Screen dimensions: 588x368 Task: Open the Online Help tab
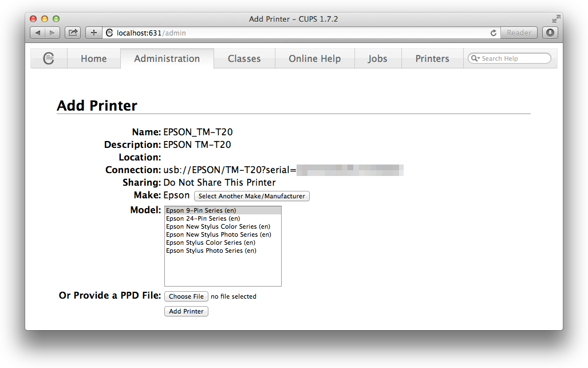[x=314, y=58]
